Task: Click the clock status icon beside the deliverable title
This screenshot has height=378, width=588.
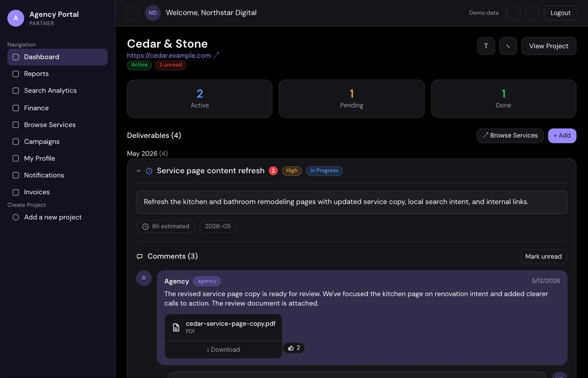Action: 149,171
